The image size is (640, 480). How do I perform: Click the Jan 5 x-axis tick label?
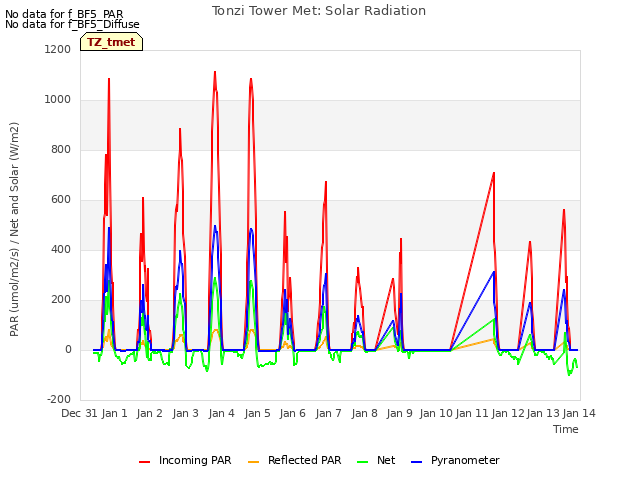click(x=258, y=413)
